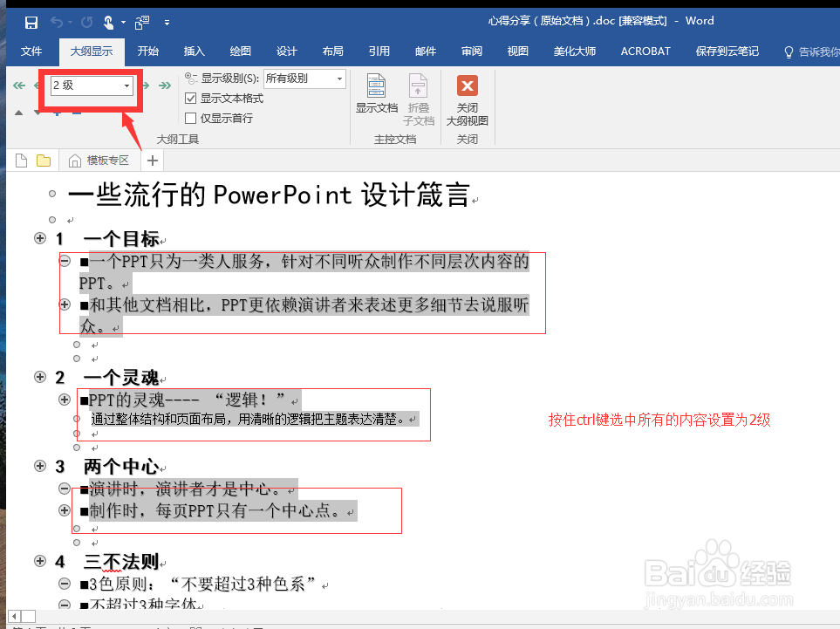The height and width of the screenshot is (629, 840).
Task: Click plus symbol beside '制作时，每页PPT只有一个中心点'
Action: point(65,510)
